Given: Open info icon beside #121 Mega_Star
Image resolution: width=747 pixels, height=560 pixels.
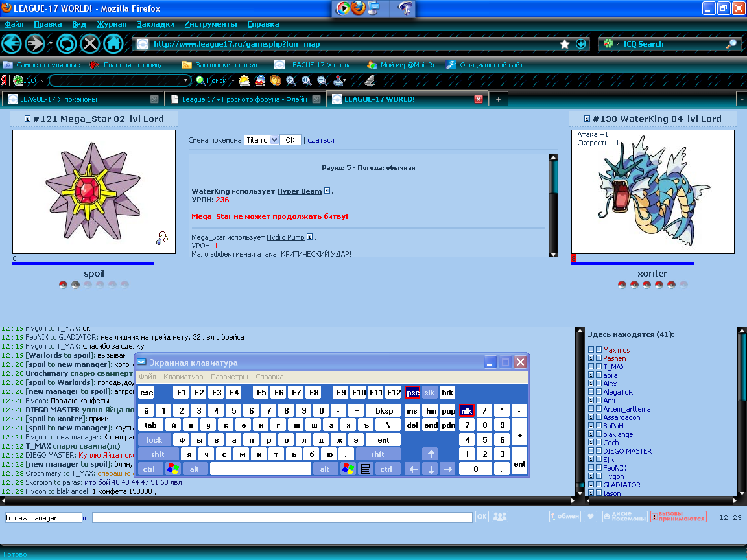Looking at the screenshot, I should 28,119.
